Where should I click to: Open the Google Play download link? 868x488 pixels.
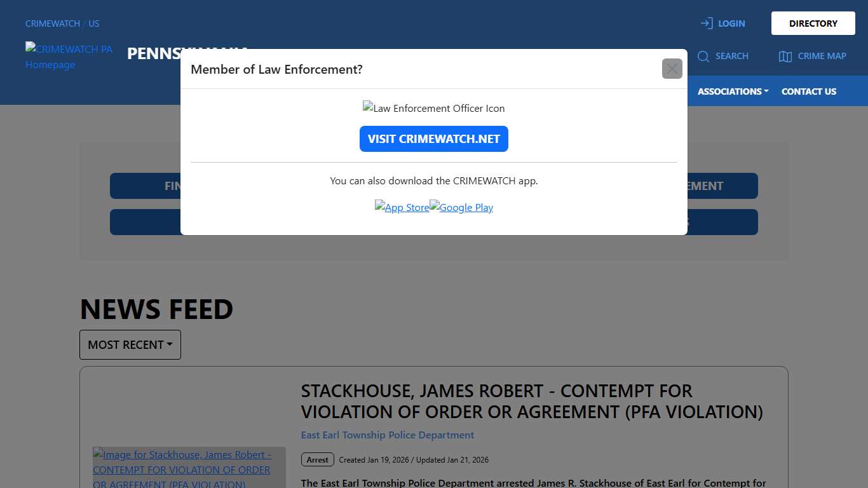(x=461, y=207)
